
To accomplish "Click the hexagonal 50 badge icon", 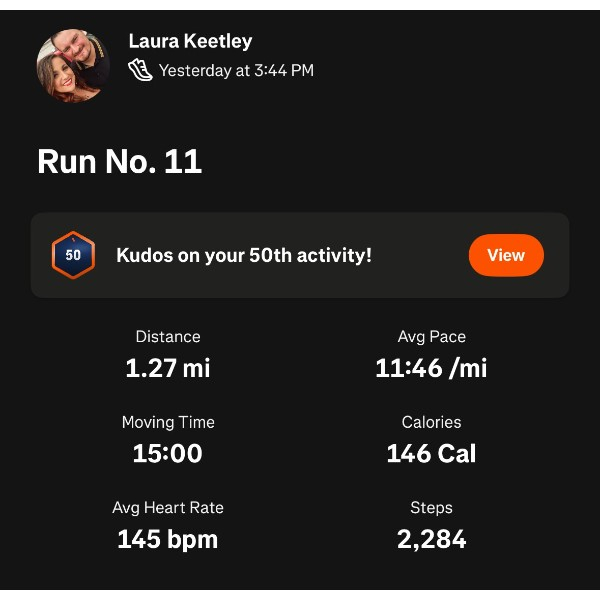I will tap(73, 255).
